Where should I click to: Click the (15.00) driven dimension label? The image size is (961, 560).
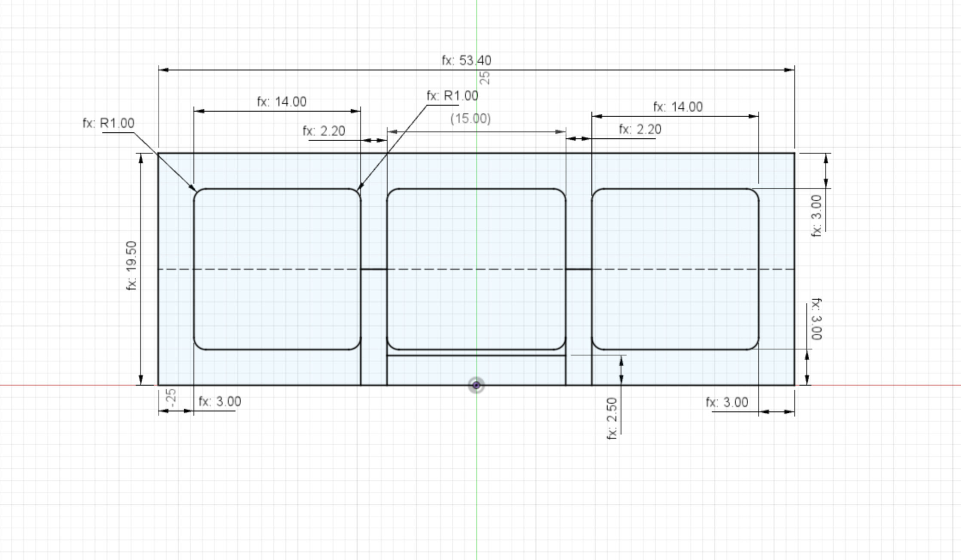pyautogui.click(x=471, y=119)
